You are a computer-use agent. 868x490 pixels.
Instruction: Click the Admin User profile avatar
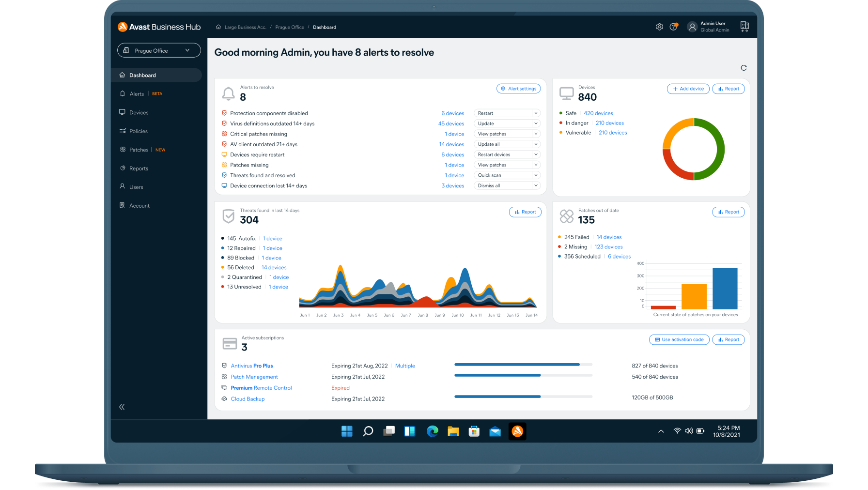pos(692,27)
